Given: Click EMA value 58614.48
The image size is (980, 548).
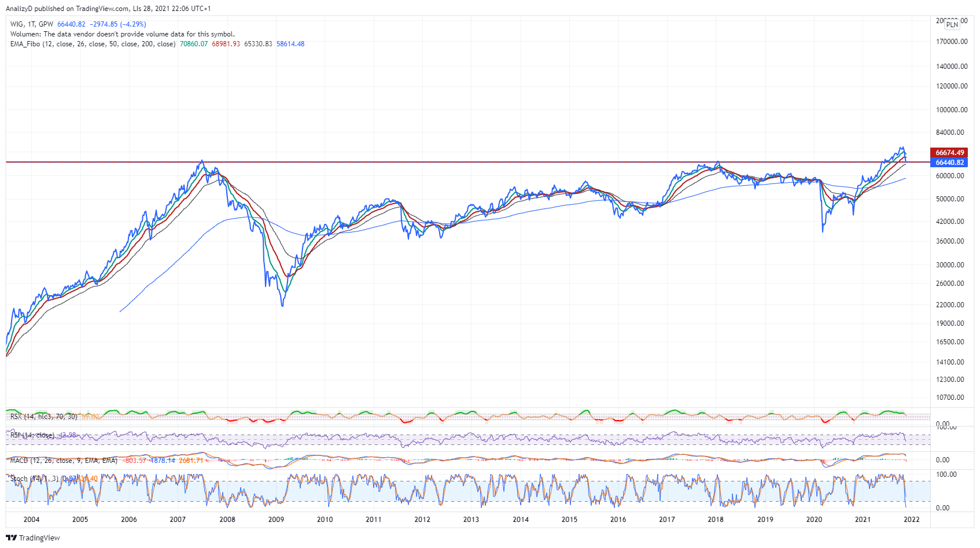Looking at the screenshot, I should 290,44.
